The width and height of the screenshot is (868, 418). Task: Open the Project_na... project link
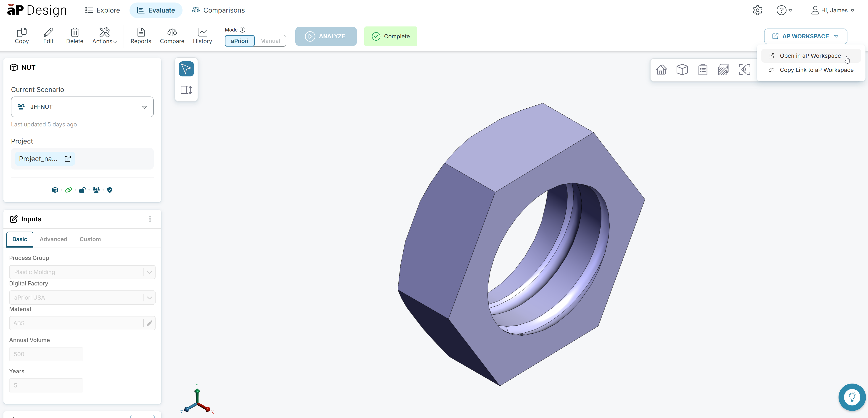[45, 159]
